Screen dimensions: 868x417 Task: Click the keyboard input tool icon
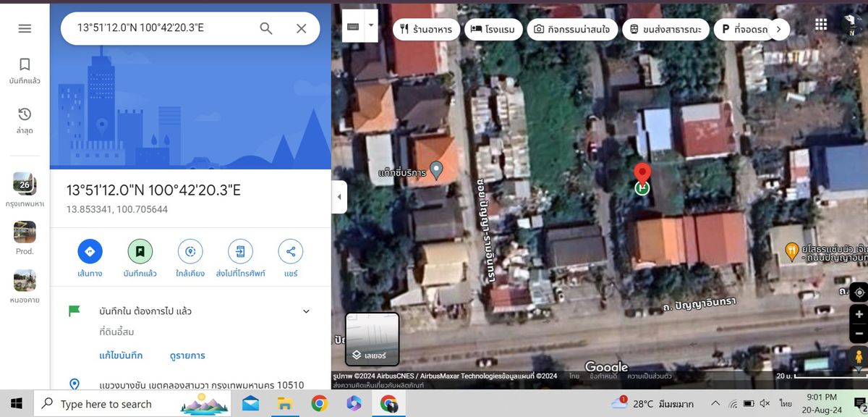click(x=353, y=26)
